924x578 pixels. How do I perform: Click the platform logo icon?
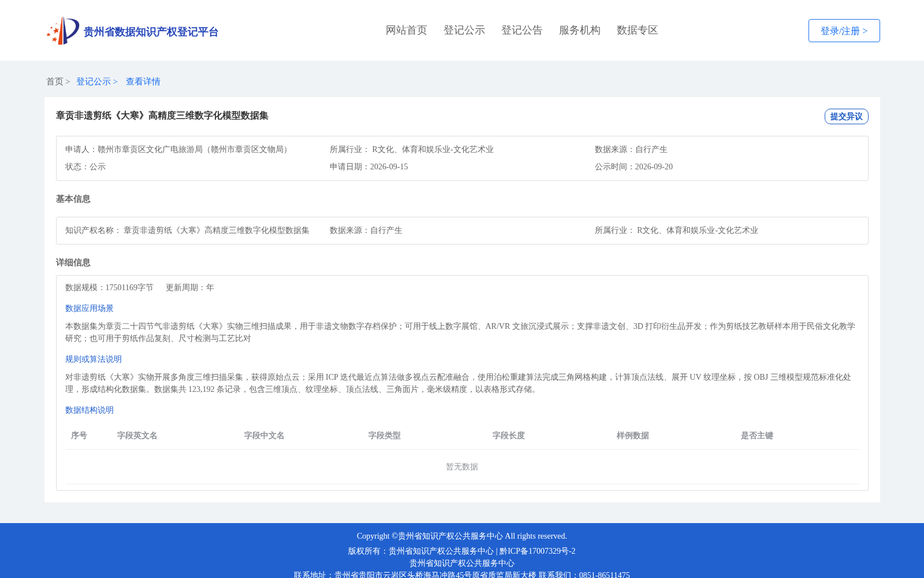pyautogui.click(x=63, y=31)
